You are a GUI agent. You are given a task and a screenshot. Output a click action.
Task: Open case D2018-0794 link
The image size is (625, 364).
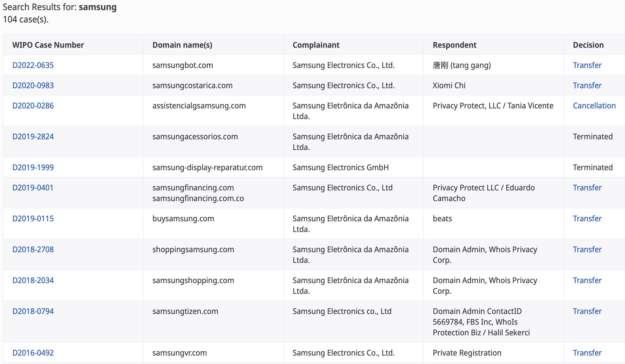(33, 311)
